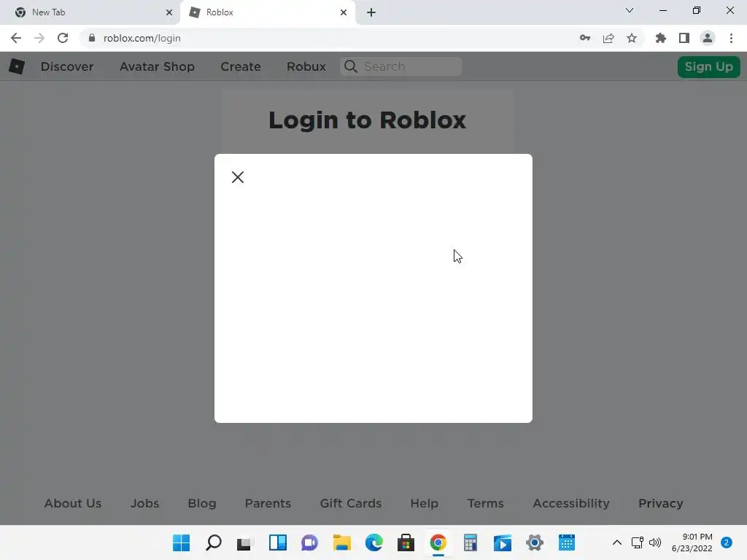
Task: Bookmark this page with the star
Action: click(x=632, y=38)
